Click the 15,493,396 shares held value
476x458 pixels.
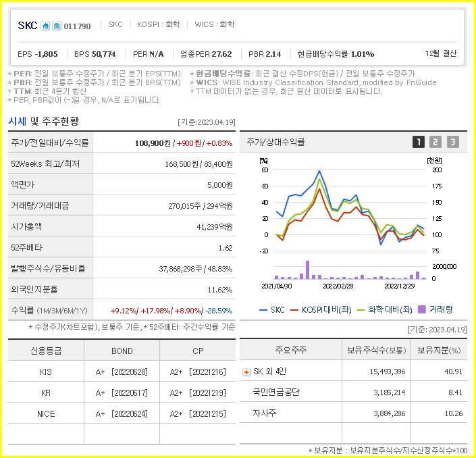coord(388,372)
